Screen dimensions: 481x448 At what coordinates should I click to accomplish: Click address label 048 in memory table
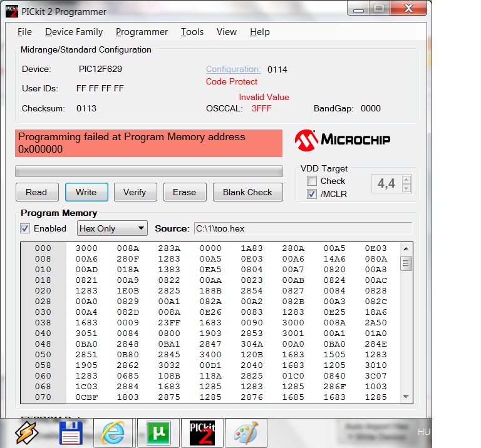click(x=43, y=344)
